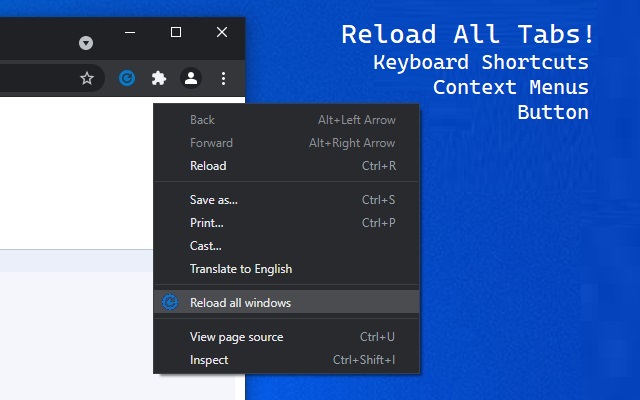Maximize the browser window
Image resolution: width=640 pixels, height=400 pixels.
pos(176,33)
